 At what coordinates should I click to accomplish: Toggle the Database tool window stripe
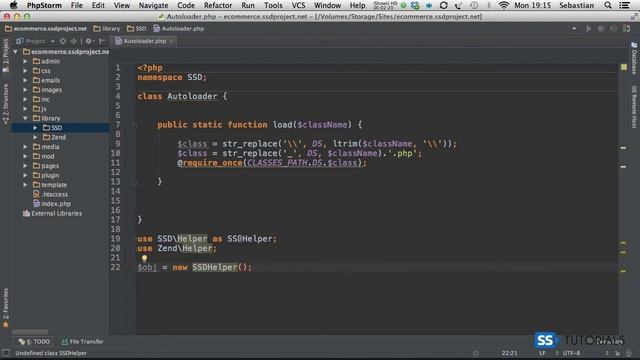[x=634, y=58]
